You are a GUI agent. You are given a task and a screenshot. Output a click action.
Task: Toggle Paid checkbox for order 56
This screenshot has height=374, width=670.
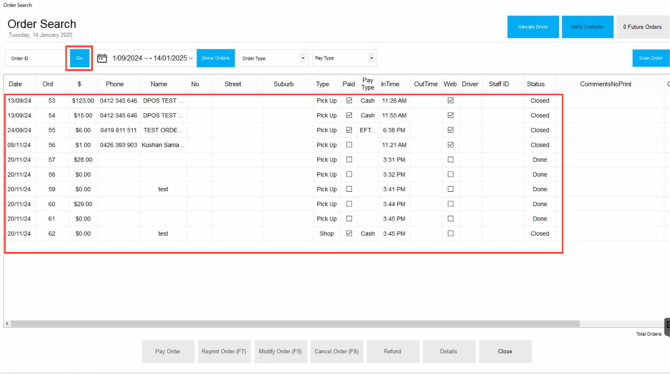point(349,145)
